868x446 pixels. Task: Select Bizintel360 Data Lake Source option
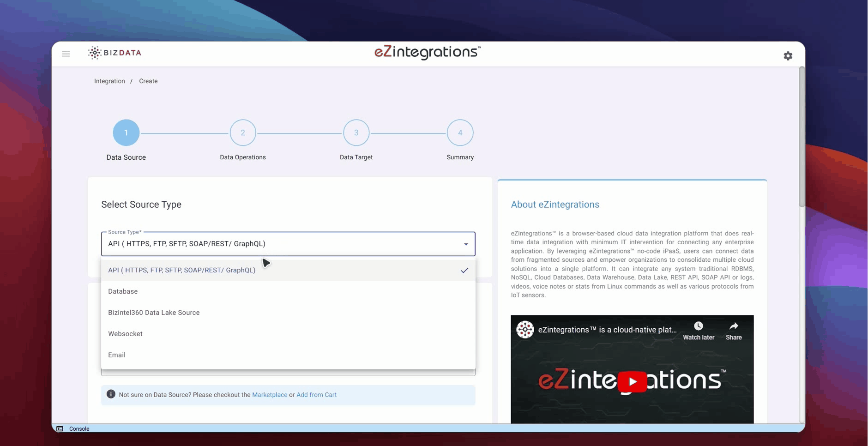point(154,313)
